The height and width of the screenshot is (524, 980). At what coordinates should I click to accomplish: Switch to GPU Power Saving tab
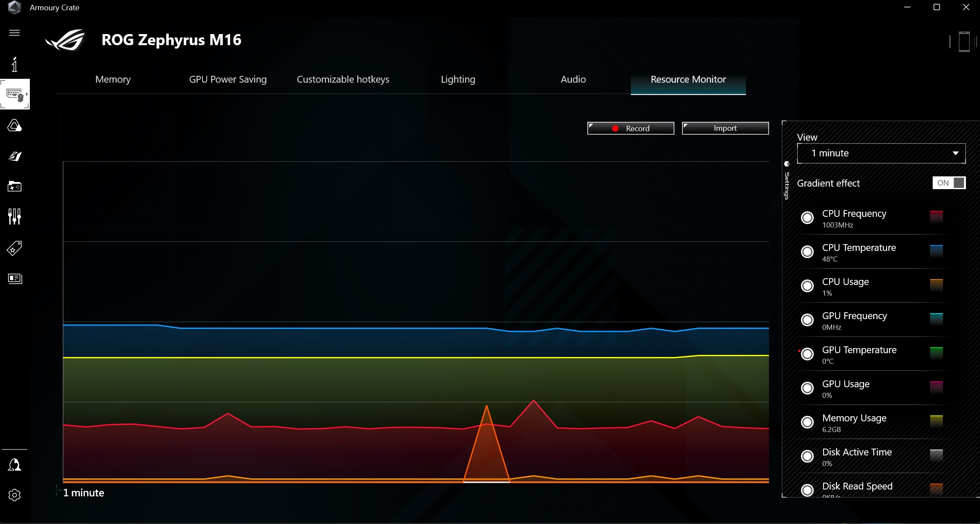click(x=228, y=79)
